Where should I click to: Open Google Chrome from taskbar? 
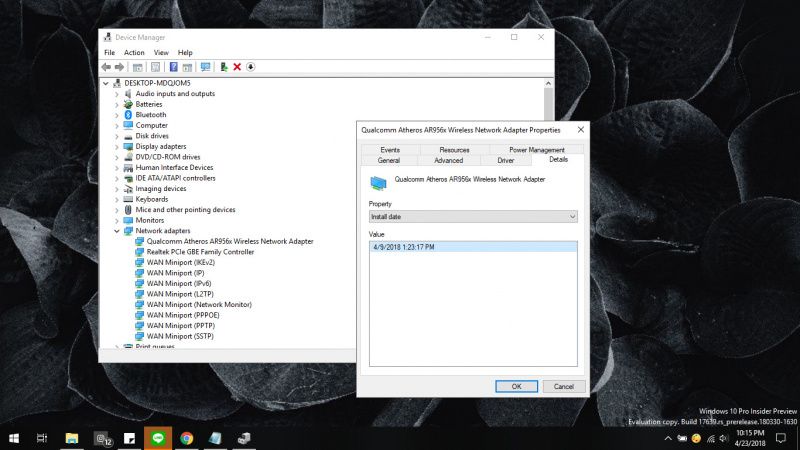[x=187, y=438]
